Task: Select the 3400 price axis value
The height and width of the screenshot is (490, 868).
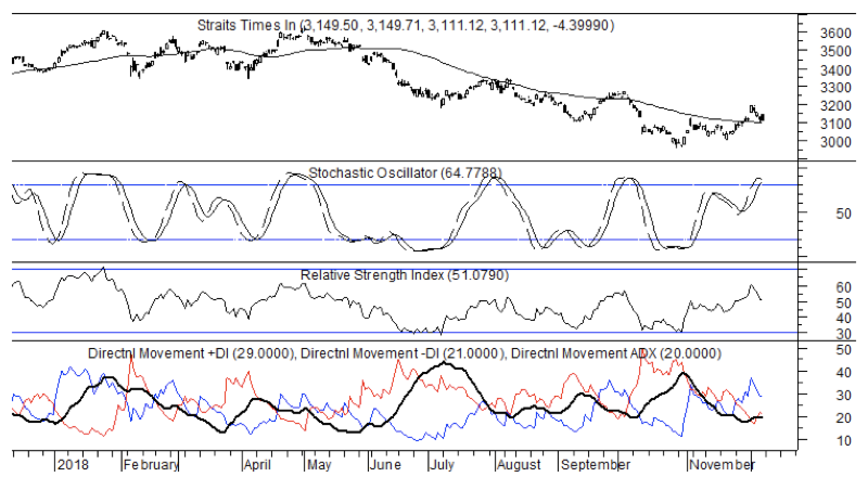Action: (835, 70)
